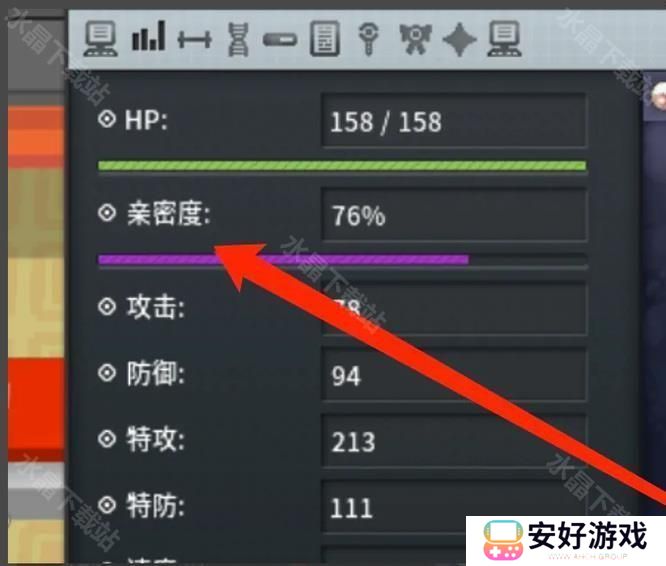Image resolution: width=666 pixels, height=566 pixels.
Task: Click the 安好游戏 logo banner
Action: [x=566, y=540]
